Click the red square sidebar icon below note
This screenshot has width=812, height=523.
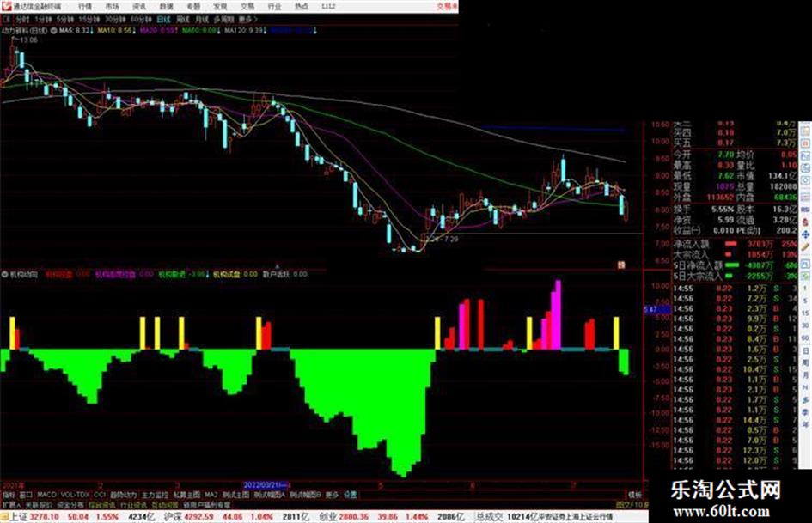[805, 143]
